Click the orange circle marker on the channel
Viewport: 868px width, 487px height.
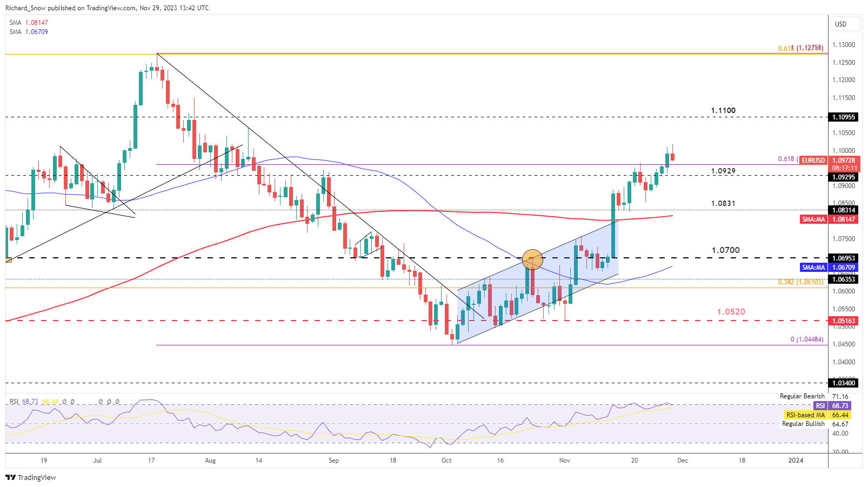(x=533, y=259)
